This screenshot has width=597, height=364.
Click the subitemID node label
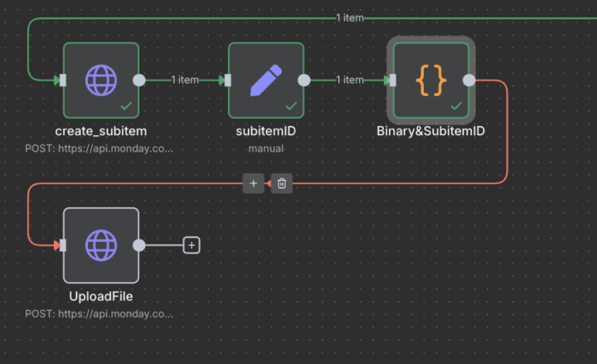pos(266,131)
